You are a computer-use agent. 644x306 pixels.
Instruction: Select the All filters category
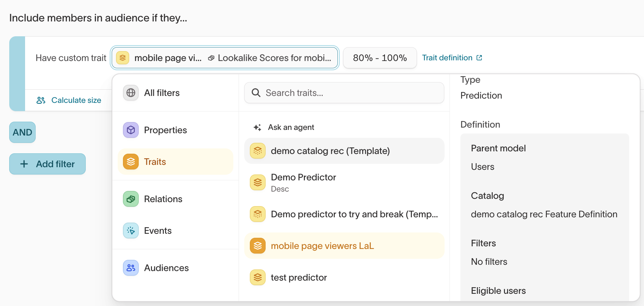[175, 93]
